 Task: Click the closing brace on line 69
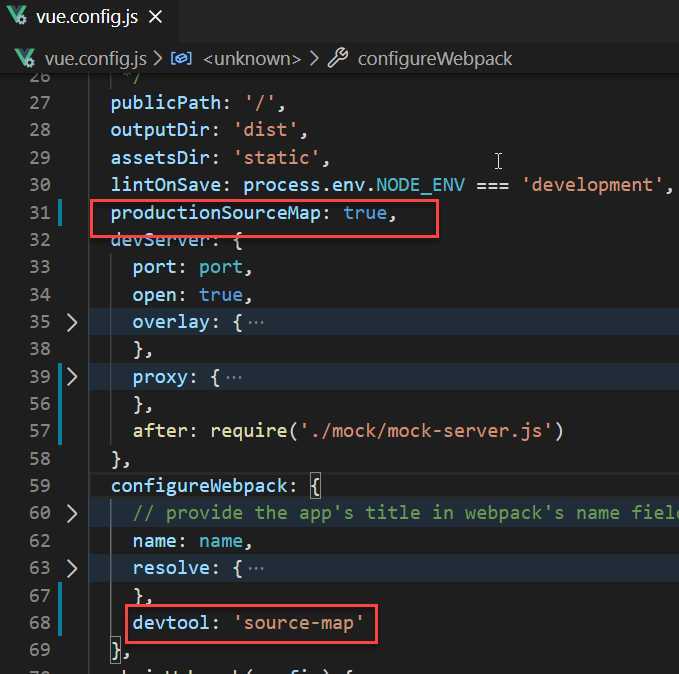pos(116,650)
